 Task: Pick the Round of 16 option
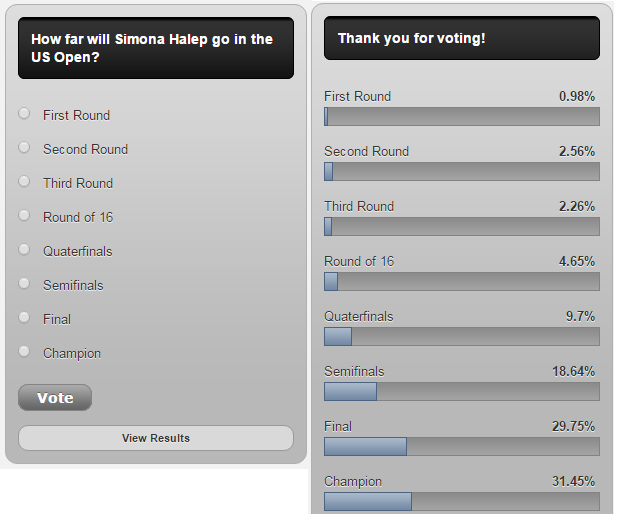[x=24, y=216]
